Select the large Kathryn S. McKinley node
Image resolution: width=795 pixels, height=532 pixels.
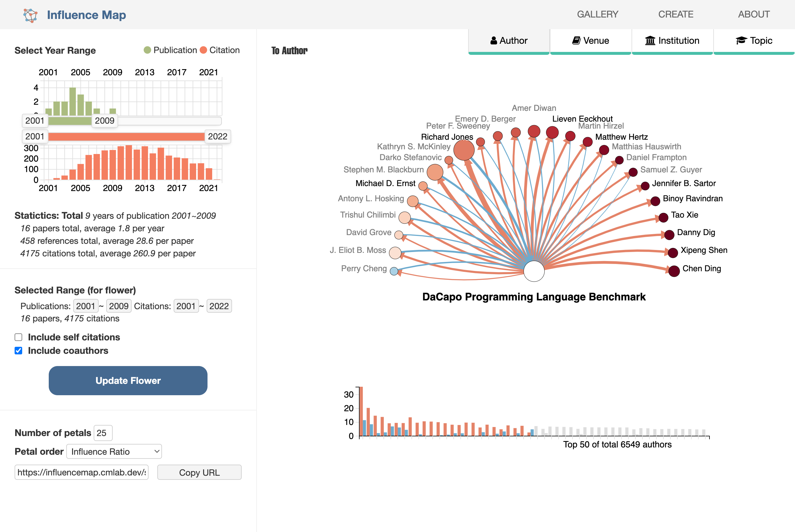point(464,150)
